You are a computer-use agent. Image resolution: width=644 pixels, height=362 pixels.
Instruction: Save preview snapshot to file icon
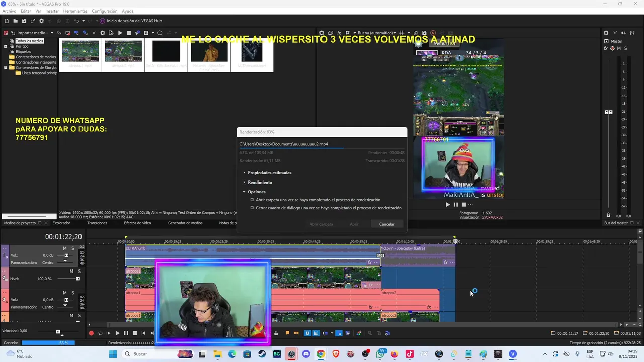424,33
